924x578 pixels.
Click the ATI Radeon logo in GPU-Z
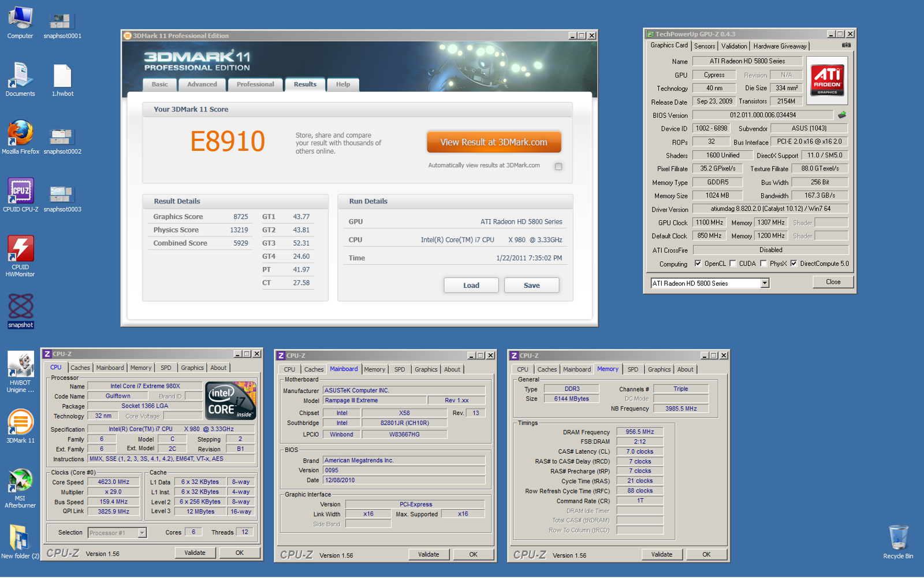pyautogui.click(x=827, y=80)
